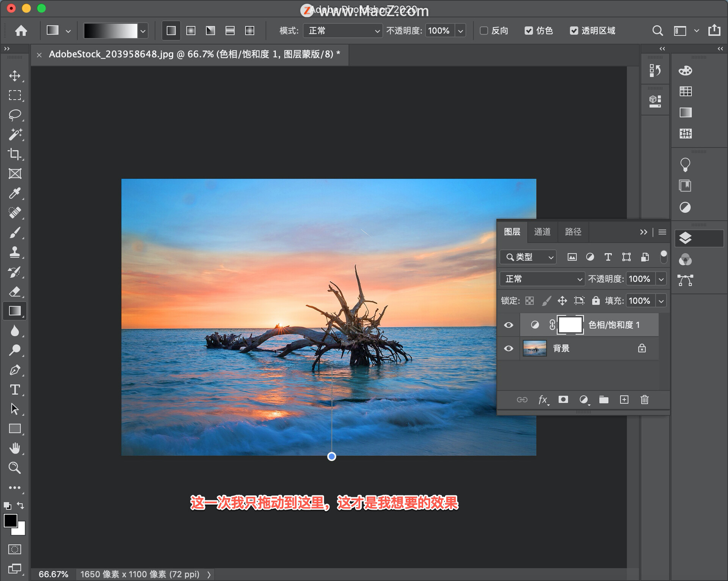Open the Edit Toolbar three-dots menu
The width and height of the screenshot is (728, 581).
(x=15, y=488)
